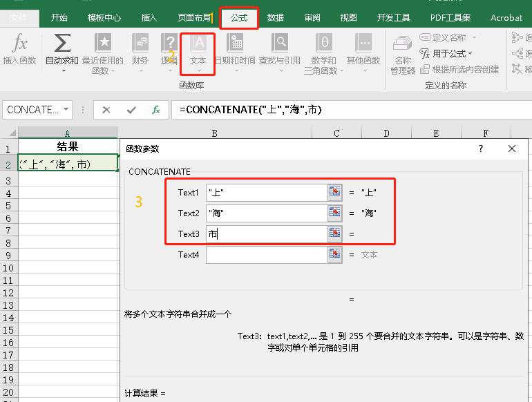Click the formula bar expand dots handle
This screenshot has width=532, height=402.
pyautogui.click(x=82, y=110)
